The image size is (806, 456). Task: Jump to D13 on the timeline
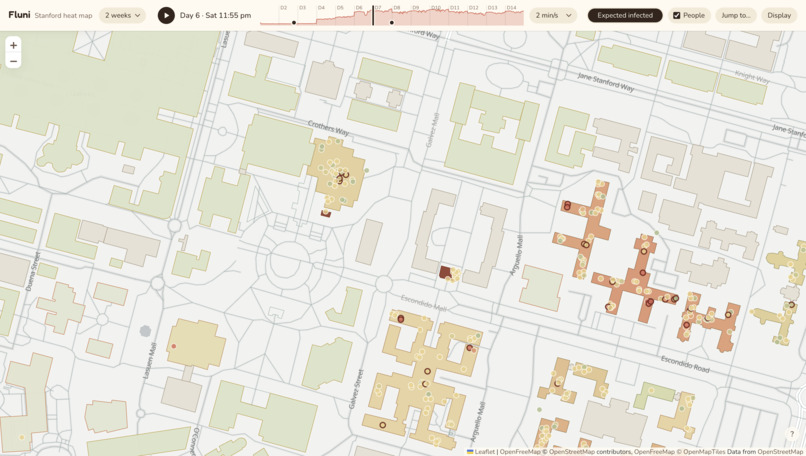coord(492,8)
